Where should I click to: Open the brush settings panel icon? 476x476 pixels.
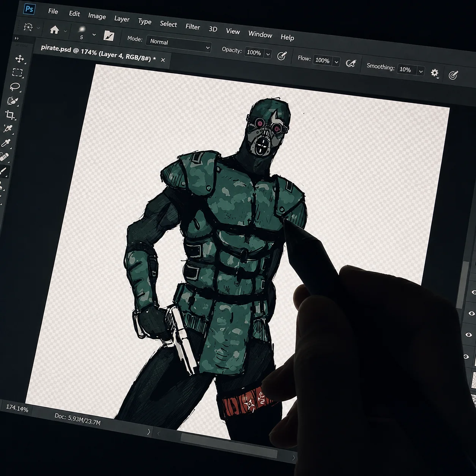tap(109, 36)
